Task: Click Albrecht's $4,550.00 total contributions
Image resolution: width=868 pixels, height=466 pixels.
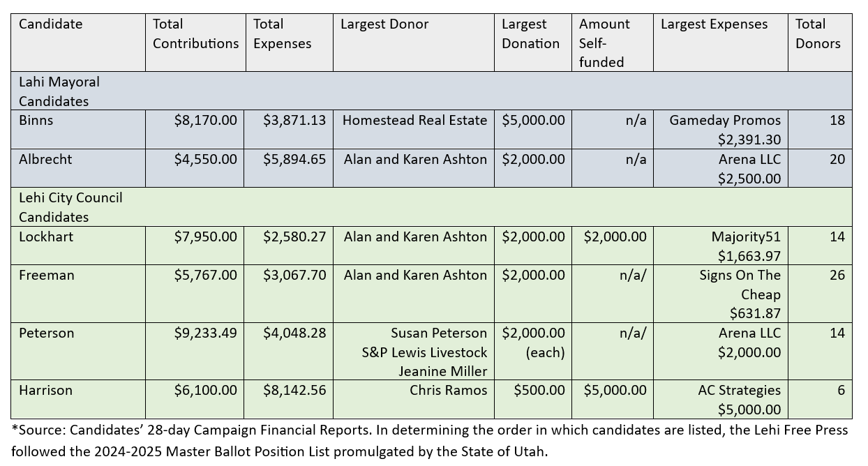Action: [205, 159]
